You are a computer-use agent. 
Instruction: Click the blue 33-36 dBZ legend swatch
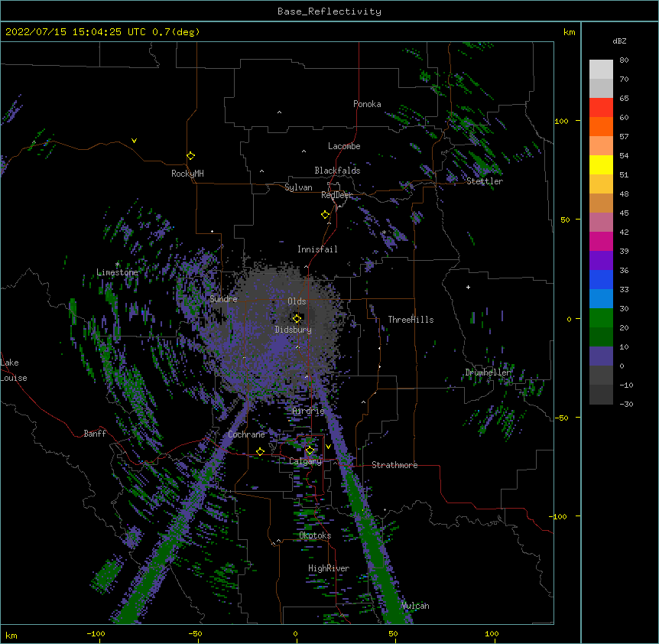click(601, 280)
